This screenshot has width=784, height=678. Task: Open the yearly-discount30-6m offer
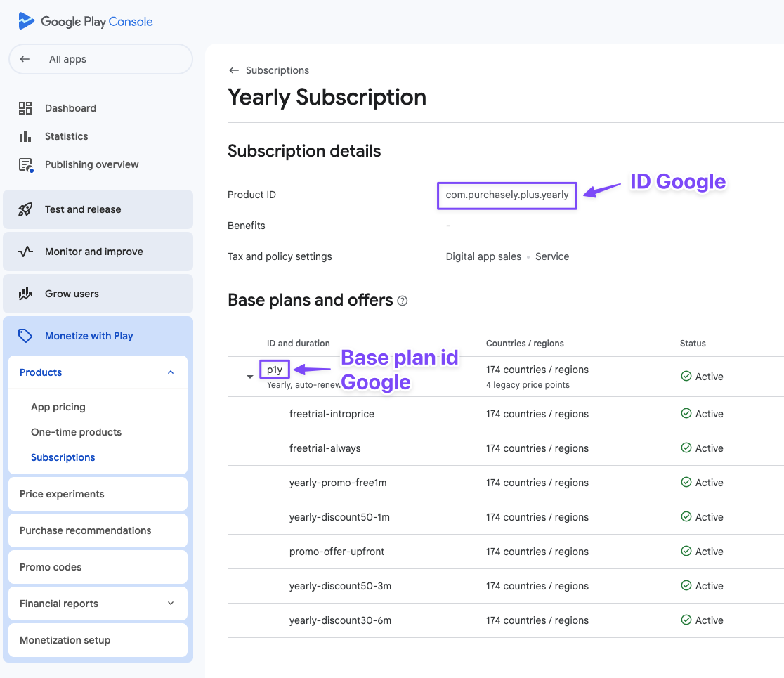click(x=340, y=620)
